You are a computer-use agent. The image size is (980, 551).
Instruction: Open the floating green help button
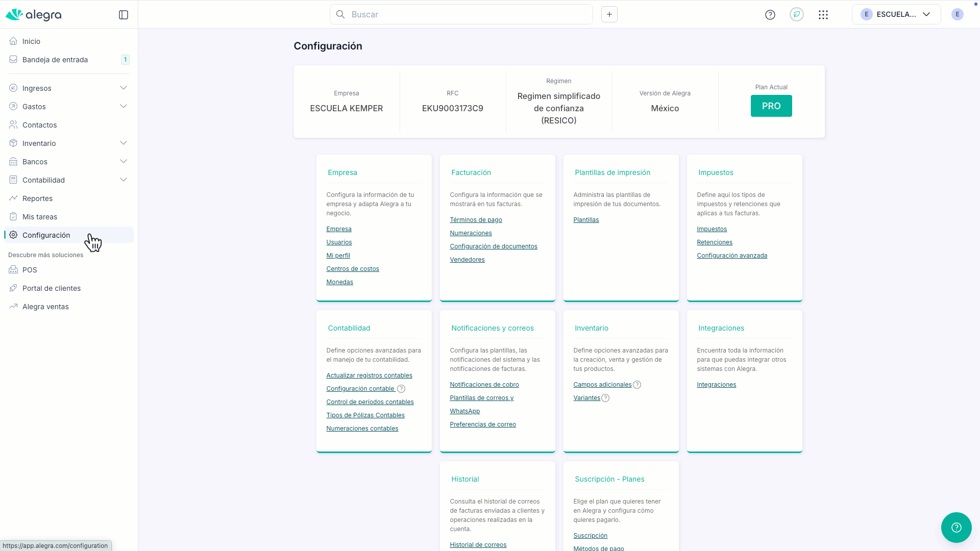click(x=956, y=528)
